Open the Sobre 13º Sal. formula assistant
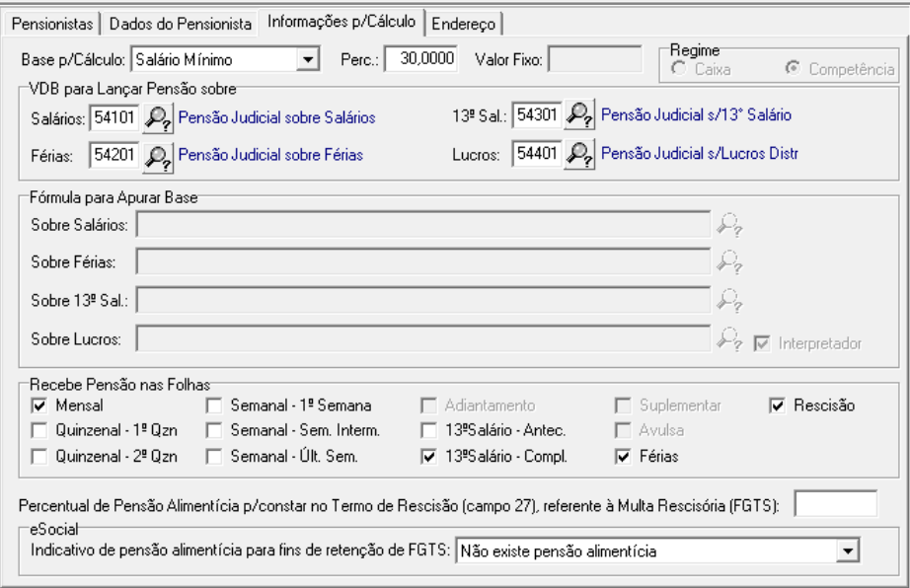The image size is (910, 588). [728, 298]
